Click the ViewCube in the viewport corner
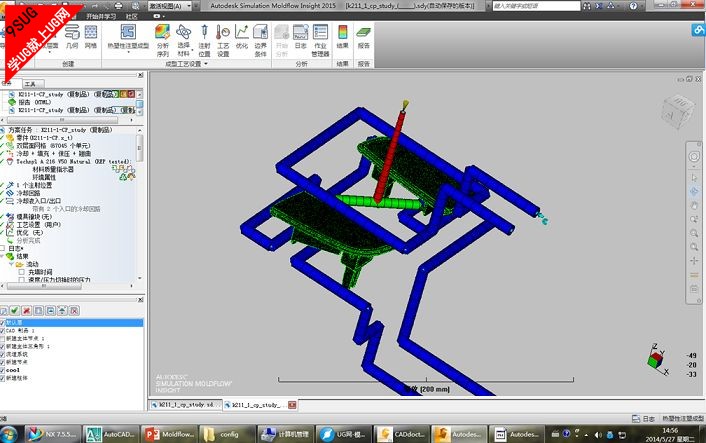Screen dimensions: 706x443 [x=678, y=110]
